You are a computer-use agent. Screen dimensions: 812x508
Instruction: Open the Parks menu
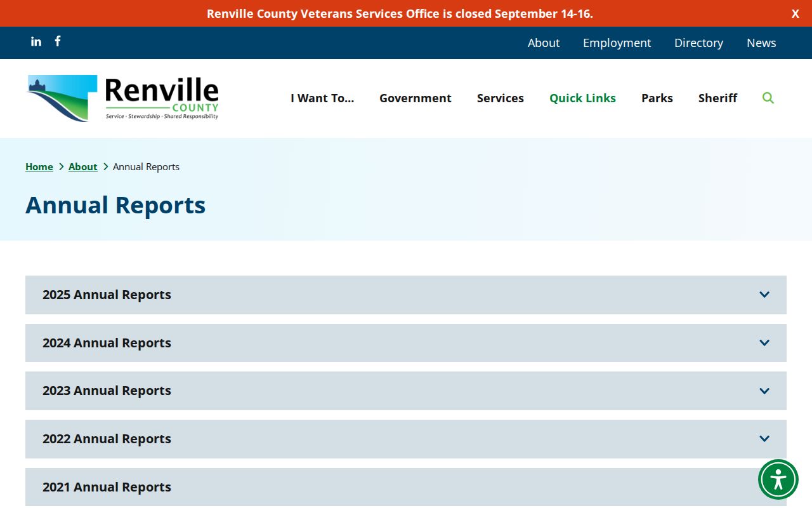point(657,98)
